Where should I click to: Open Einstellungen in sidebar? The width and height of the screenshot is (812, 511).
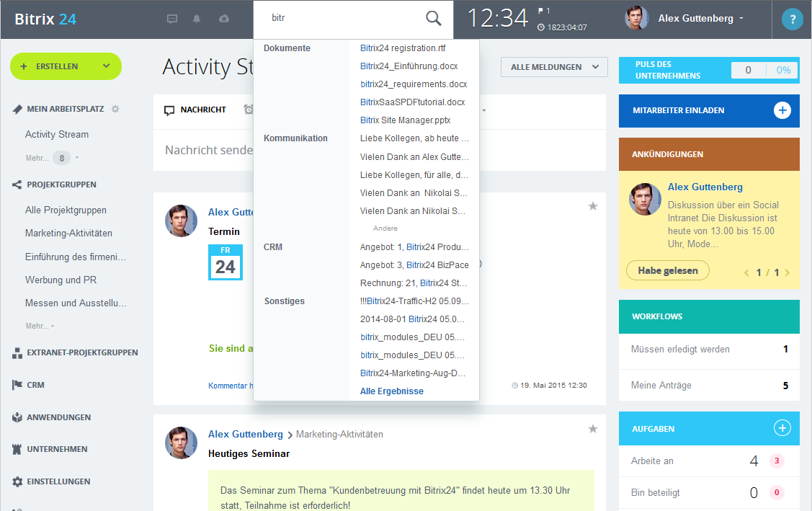[x=58, y=481]
